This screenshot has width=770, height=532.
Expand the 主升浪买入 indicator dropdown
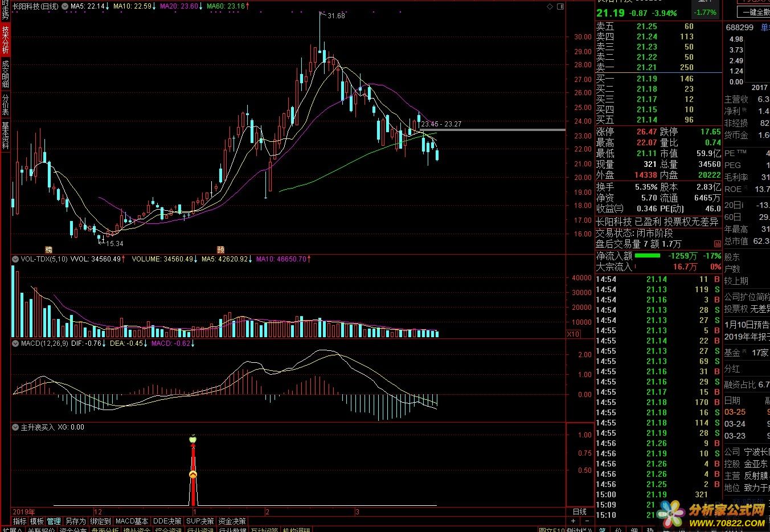(x=16, y=427)
